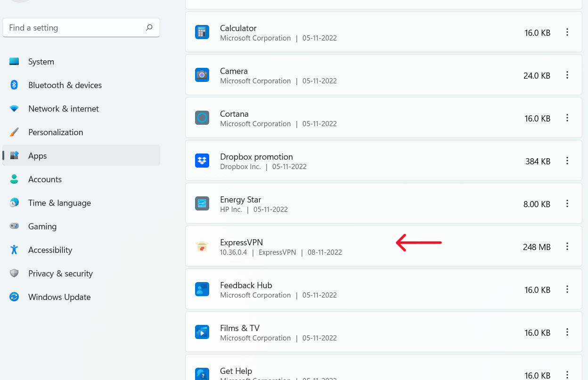Select the ExpressVPN app name
The width and height of the screenshot is (588, 380).
[241, 243]
